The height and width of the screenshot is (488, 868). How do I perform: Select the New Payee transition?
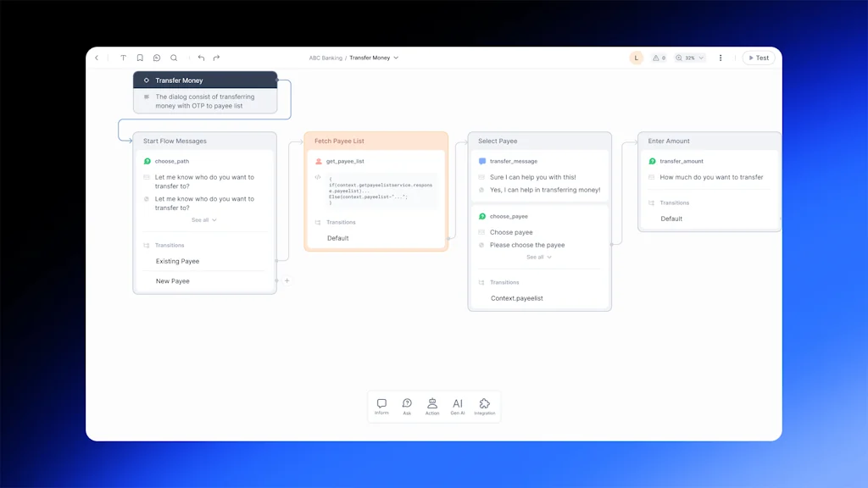click(173, 280)
